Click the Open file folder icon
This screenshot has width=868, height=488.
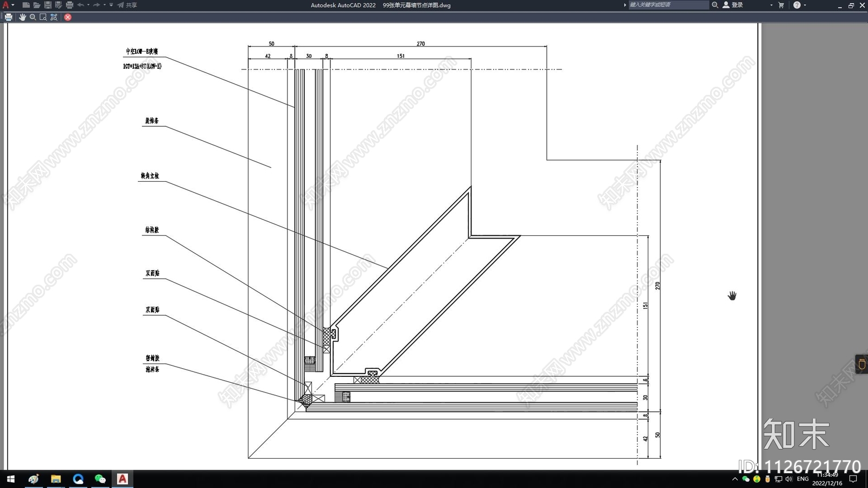[x=36, y=5]
